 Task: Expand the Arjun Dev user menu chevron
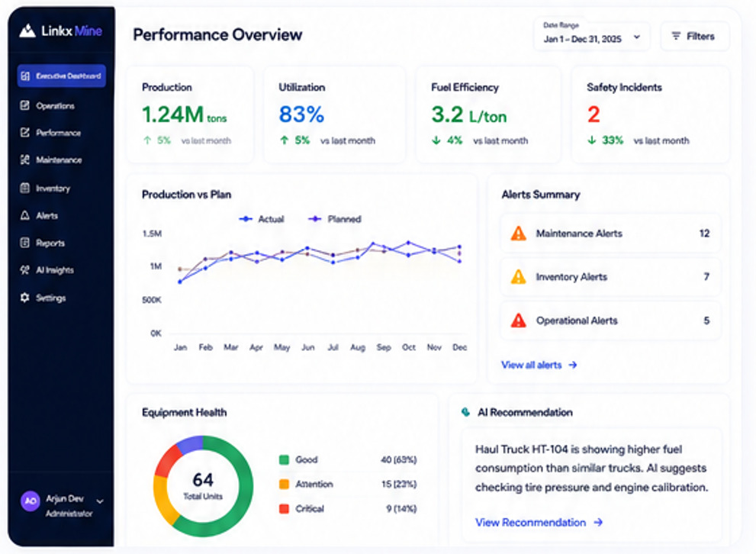tap(100, 501)
